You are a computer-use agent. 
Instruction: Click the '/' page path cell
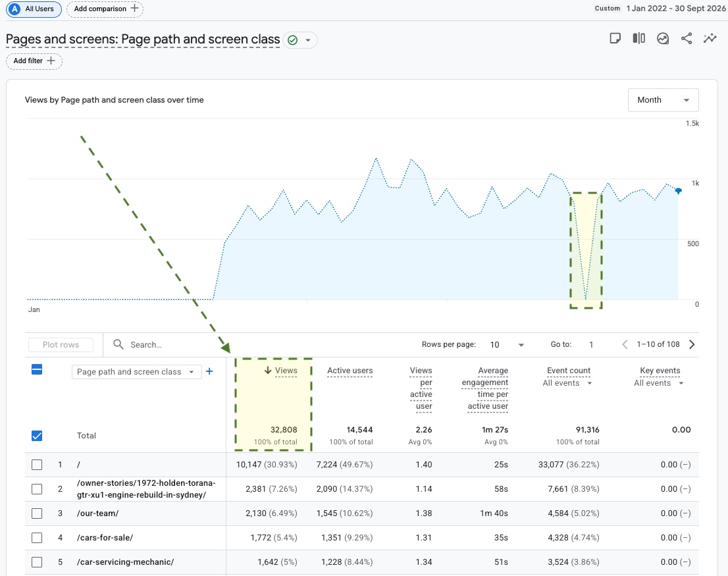pos(78,465)
